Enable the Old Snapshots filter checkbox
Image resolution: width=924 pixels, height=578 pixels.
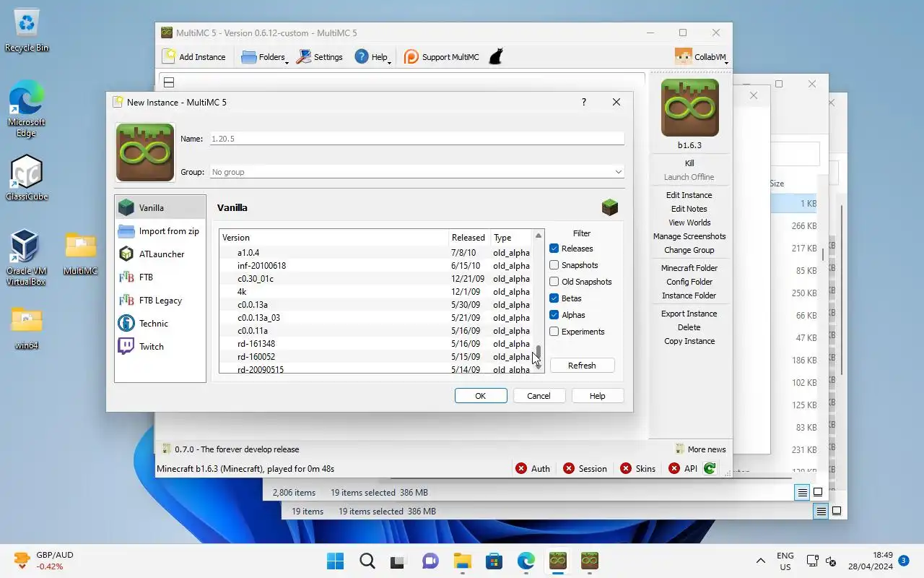point(554,282)
